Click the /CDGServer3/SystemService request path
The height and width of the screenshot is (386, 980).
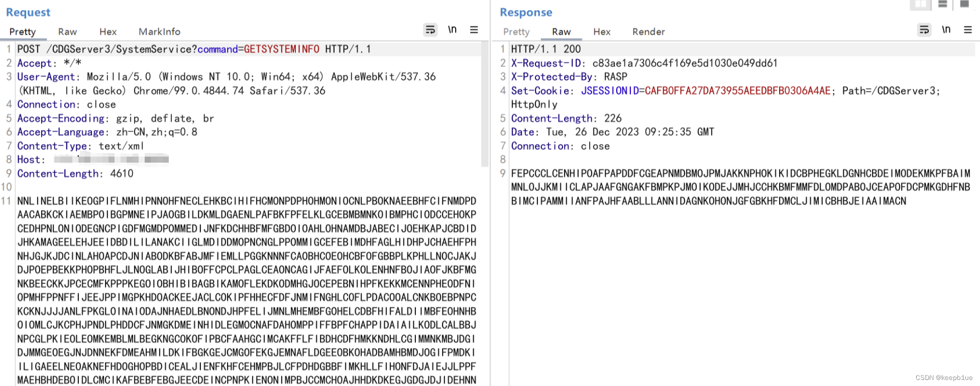(120, 49)
